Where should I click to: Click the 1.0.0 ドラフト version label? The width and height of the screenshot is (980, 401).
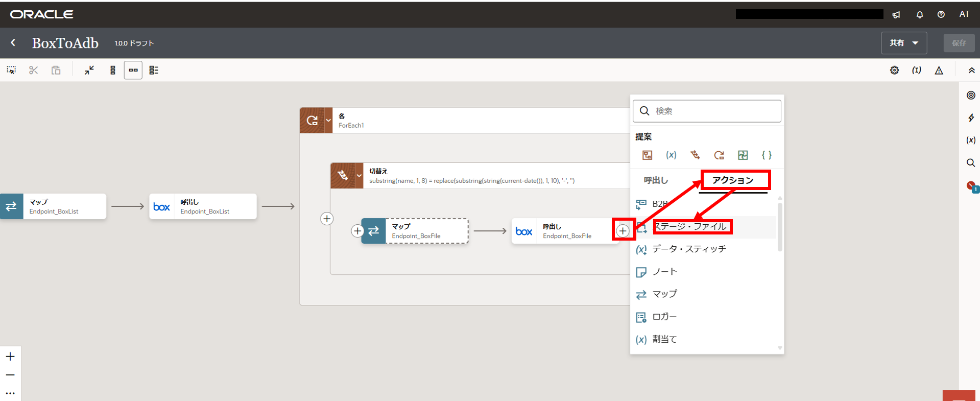134,43
